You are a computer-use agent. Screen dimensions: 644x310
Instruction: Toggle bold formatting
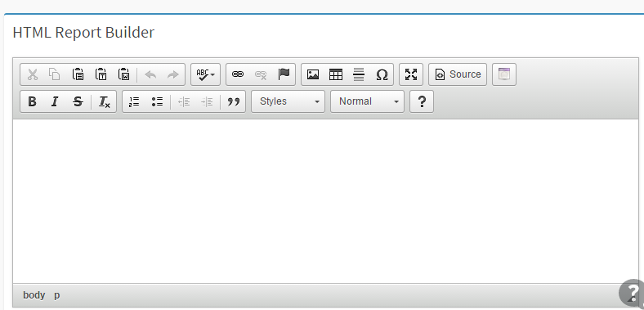click(32, 101)
